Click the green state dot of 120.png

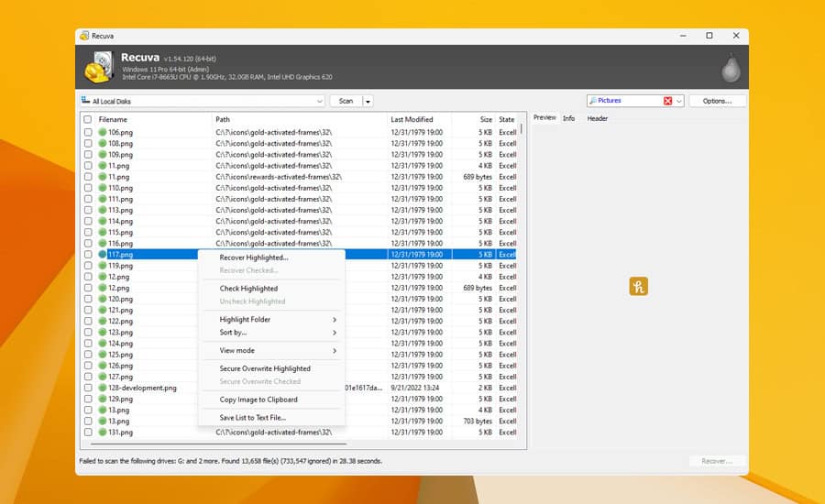(103, 299)
